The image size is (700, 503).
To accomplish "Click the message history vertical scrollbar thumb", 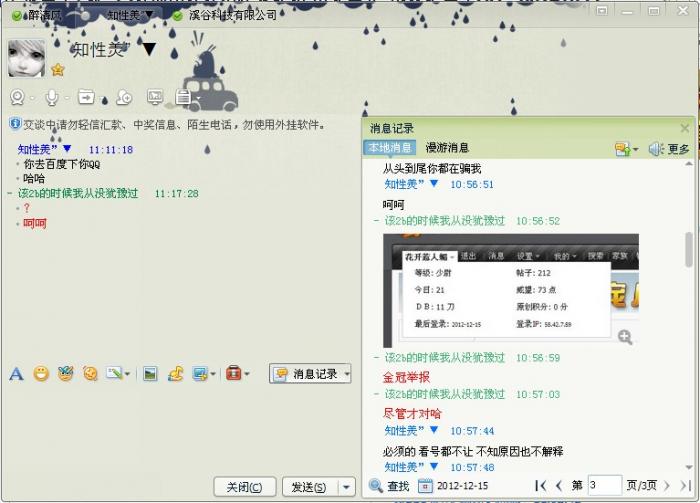I will click(689, 250).
